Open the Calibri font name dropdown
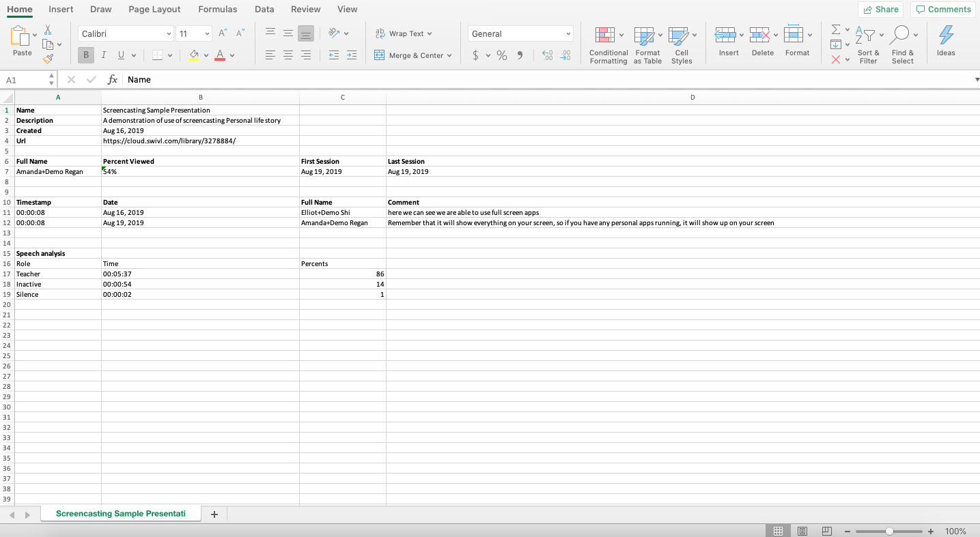980x537 pixels. (169, 34)
